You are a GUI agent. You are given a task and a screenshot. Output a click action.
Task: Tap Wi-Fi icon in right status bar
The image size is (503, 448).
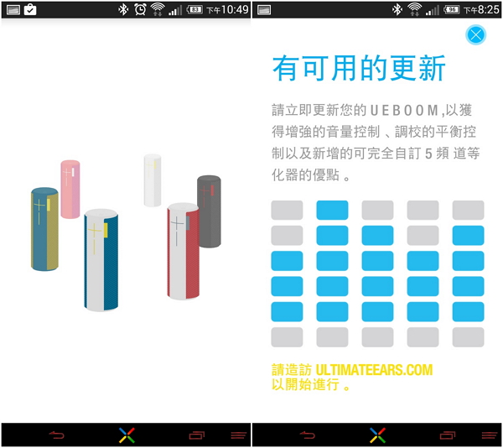click(414, 9)
